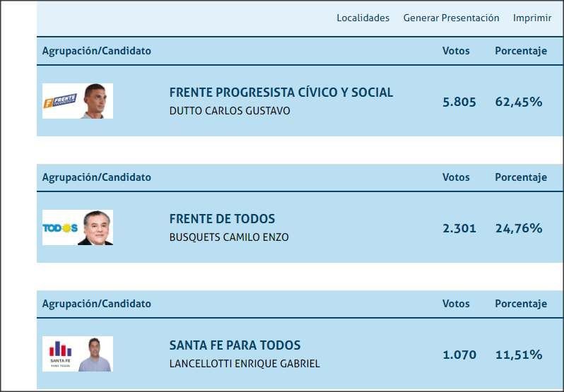Click the 5.805 votes figure
564x392 pixels.
coord(459,102)
